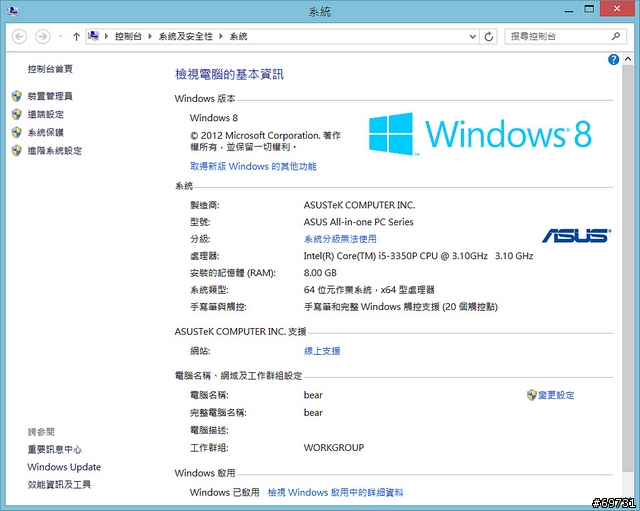Open 控制台首頁 link
The width and height of the screenshot is (640, 511).
50,69
